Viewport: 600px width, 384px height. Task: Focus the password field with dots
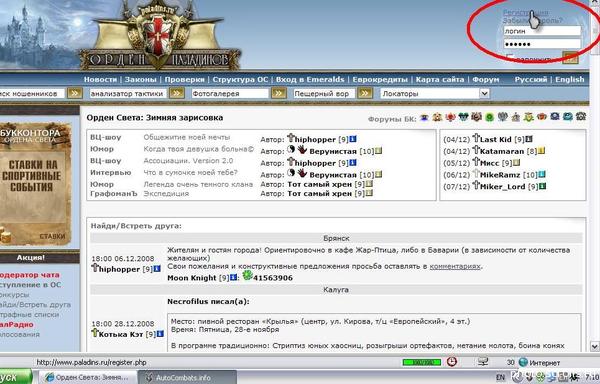[x=542, y=44]
